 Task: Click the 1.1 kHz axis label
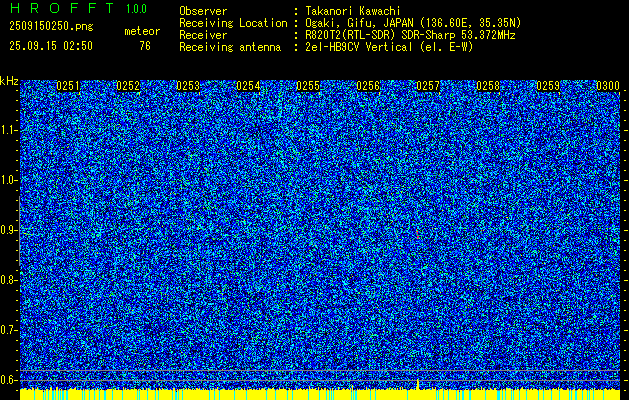pyautogui.click(x=9, y=130)
